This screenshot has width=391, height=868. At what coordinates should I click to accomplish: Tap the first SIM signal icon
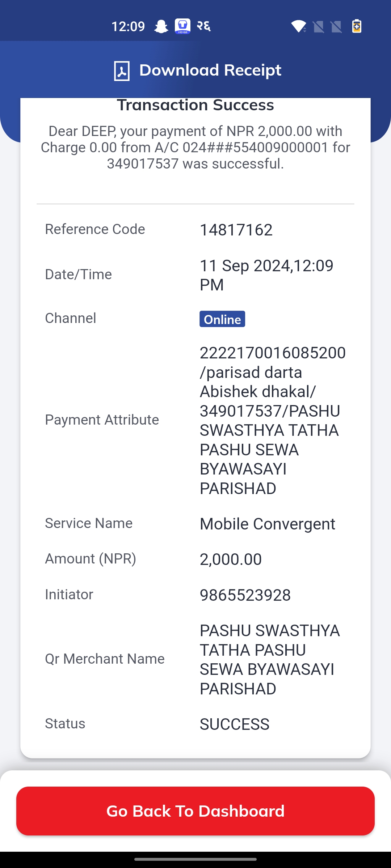click(319, 27)
